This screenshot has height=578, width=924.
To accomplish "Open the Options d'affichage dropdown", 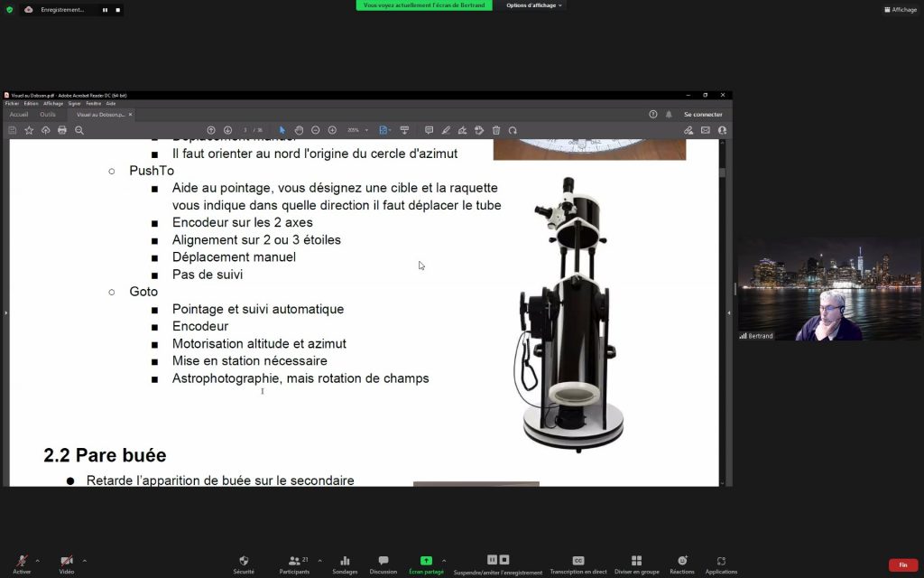I will coord(534,5).
